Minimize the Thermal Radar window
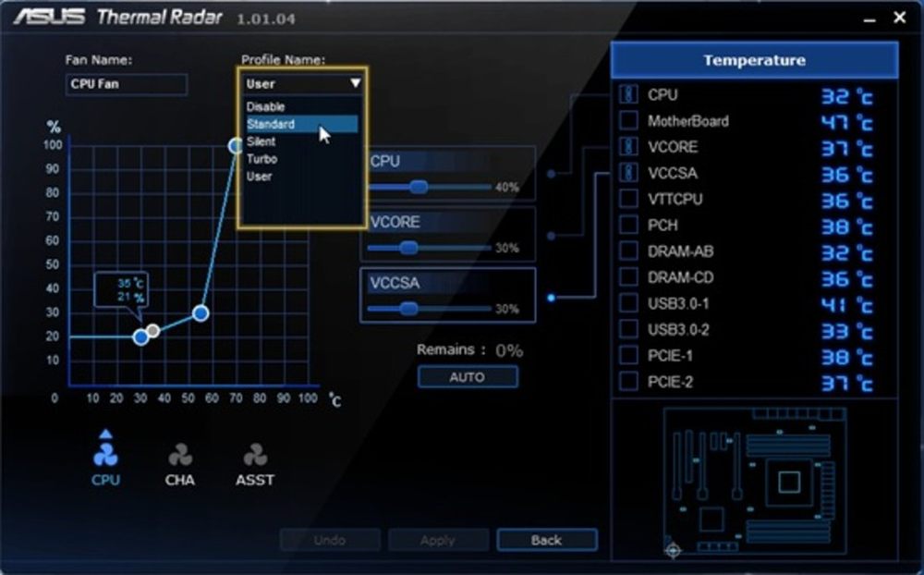924x575 pixels. 869,18
